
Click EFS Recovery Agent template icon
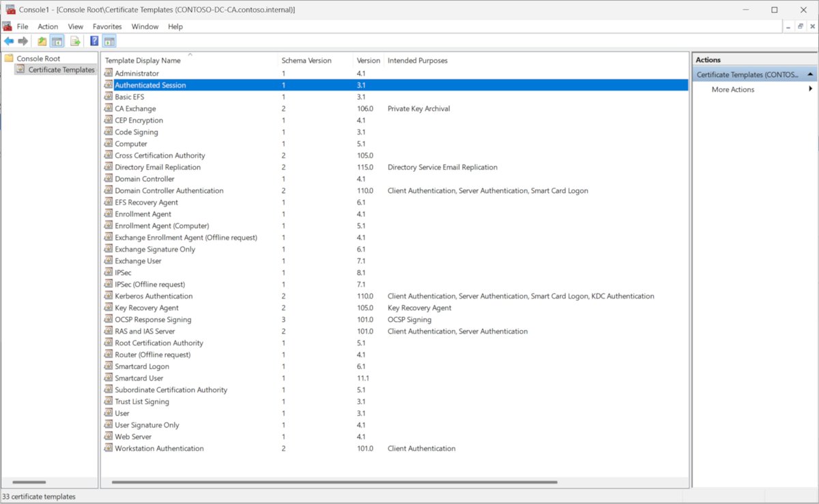(108, 202)
